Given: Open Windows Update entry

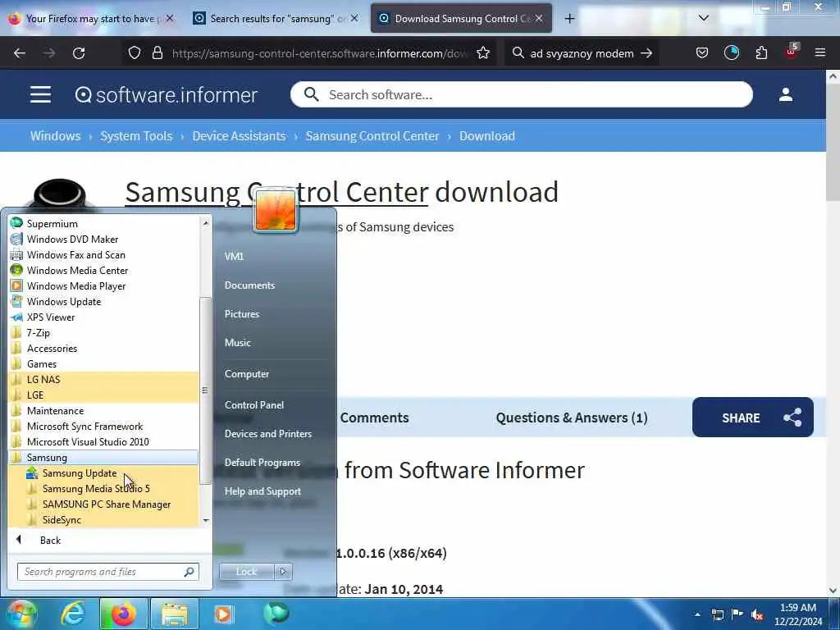Looking at the screenshot, I should (103, 301).
